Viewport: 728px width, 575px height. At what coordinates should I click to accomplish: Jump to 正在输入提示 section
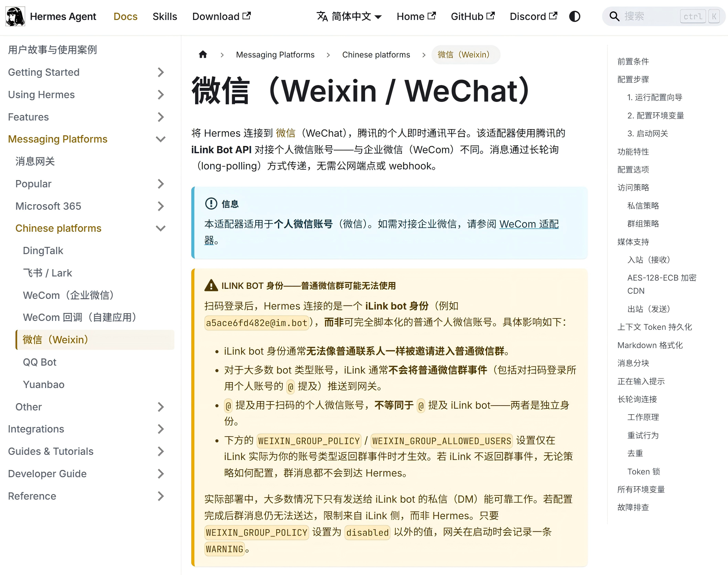click(x=641, y=381)
